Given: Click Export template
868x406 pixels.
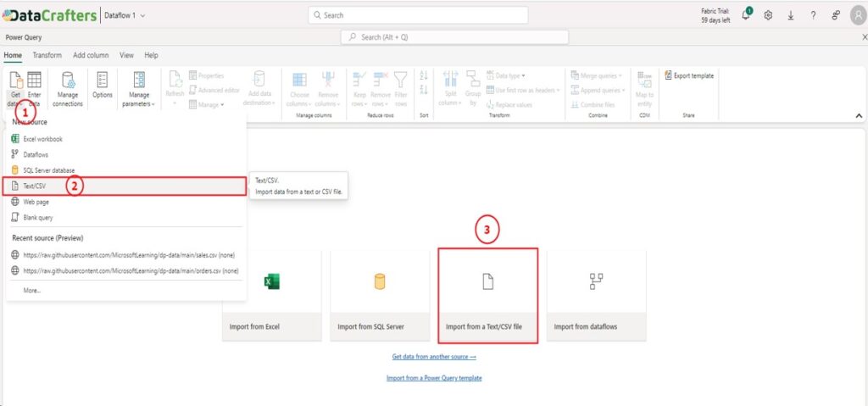Looking at the screenshot, I should [689, 76].
